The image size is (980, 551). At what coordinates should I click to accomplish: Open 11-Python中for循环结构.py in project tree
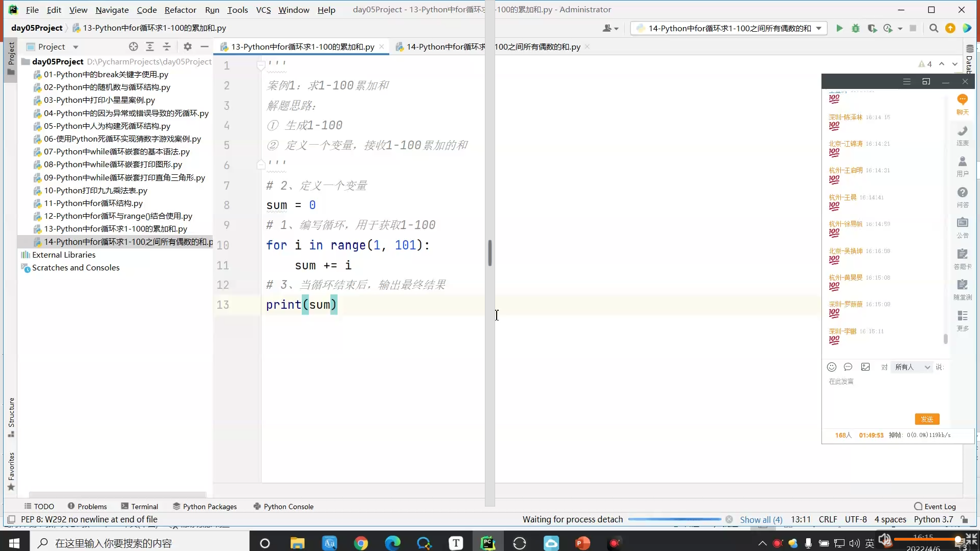tap(93, 203)
